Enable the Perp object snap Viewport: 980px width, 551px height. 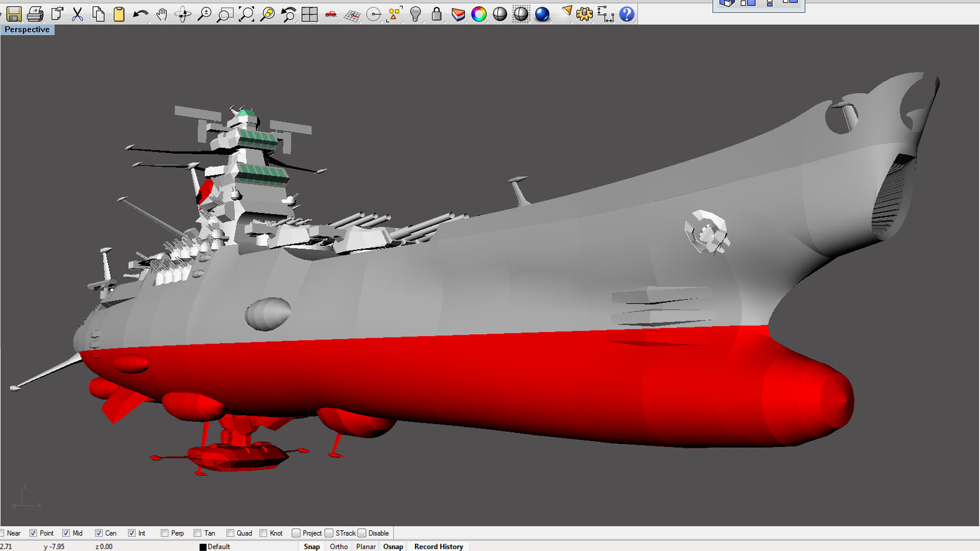(164, 533)
